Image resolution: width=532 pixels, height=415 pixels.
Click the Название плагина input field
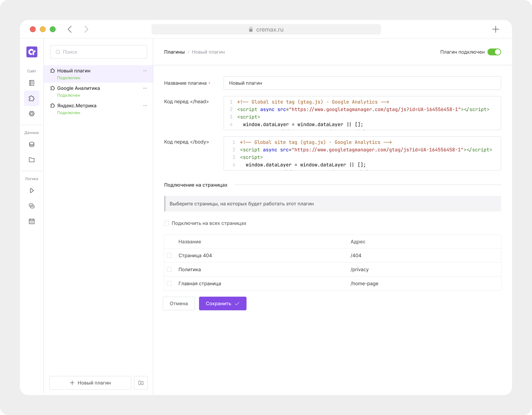(x=362, y=83)
